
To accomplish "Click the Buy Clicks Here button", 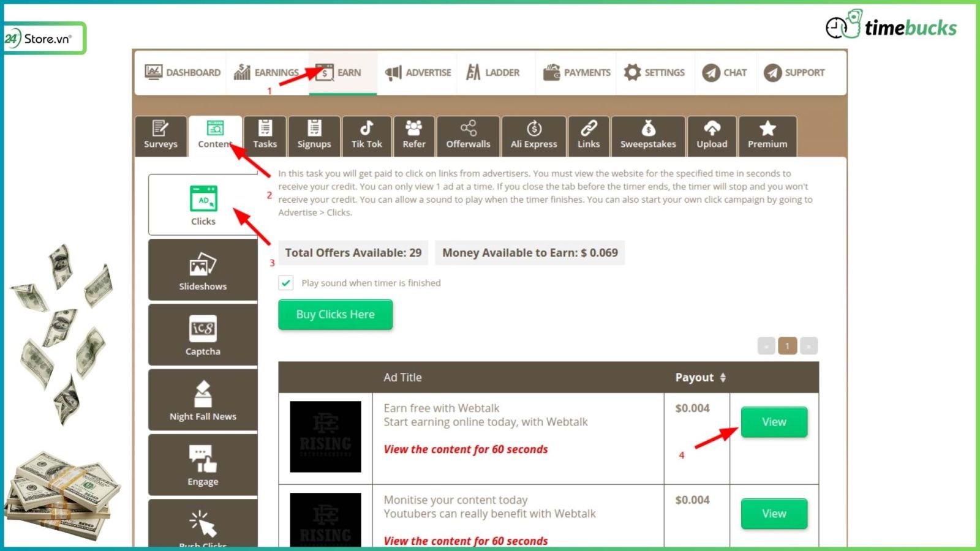I will 335,315.
